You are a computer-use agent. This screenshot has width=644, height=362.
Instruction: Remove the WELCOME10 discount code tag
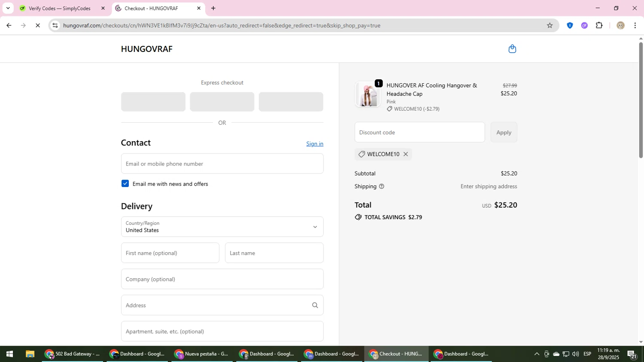[405, 154]
